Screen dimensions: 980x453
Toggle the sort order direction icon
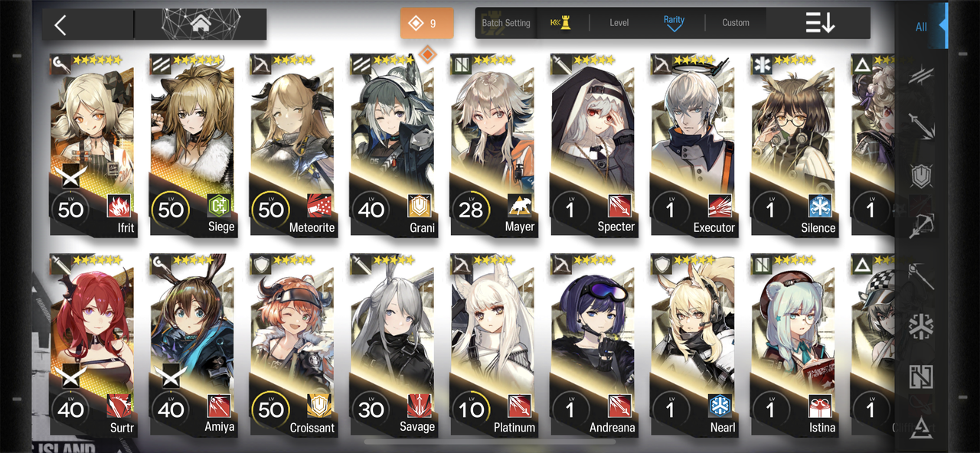pos(820,23)
